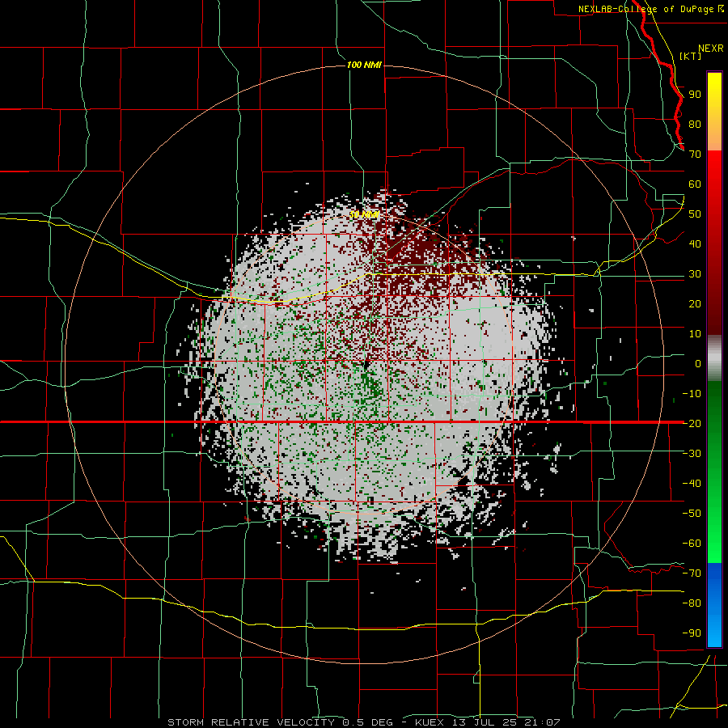The width and height of the screenshot is (728, 728).
Task: Click the NEXR label at the top right
Action: click(711, 49)
